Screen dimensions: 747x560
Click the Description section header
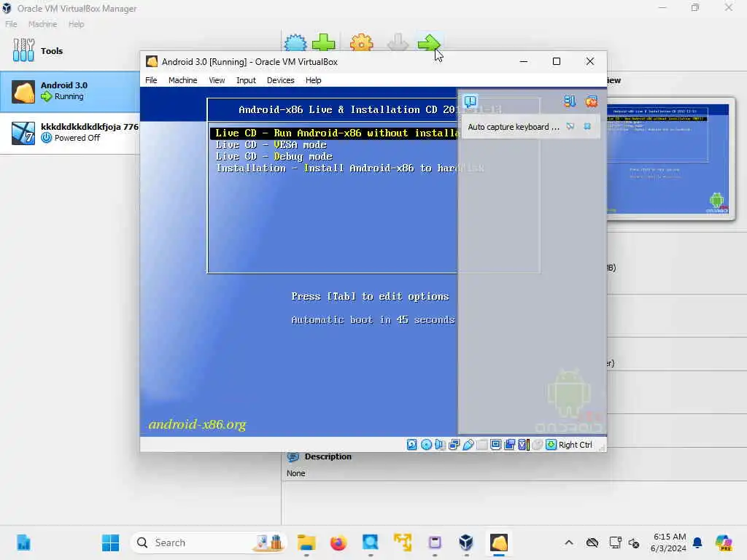[328, 456]
